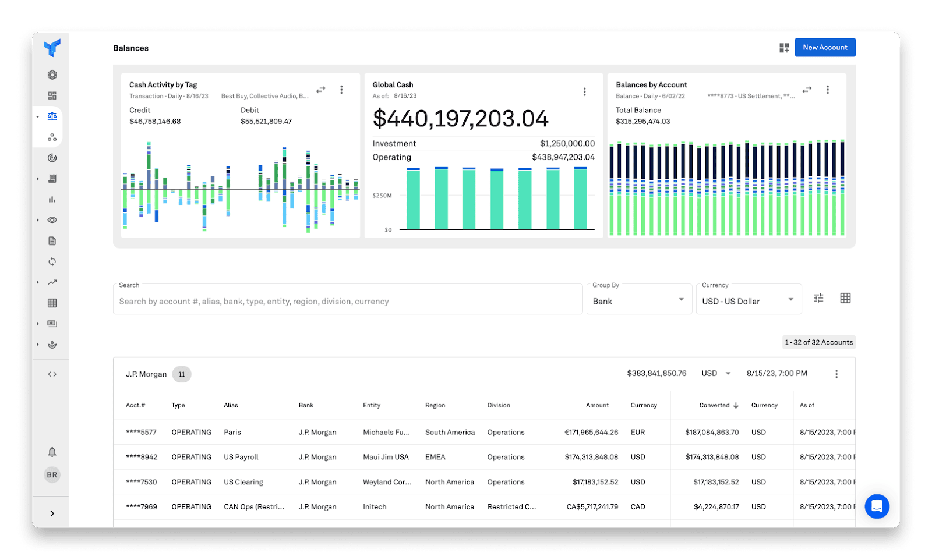Open Global Cash widget three-dot menu
932x560 pixels.
[584, 92]
